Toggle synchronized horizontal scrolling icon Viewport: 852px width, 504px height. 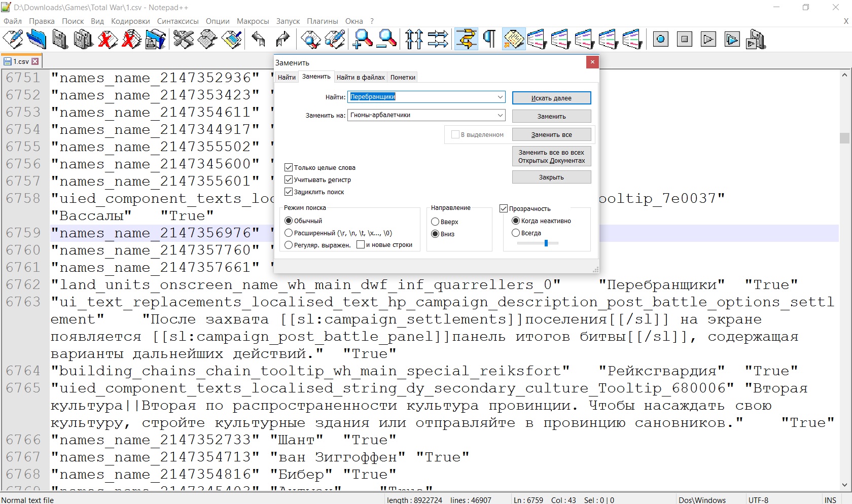coord(438,39)
